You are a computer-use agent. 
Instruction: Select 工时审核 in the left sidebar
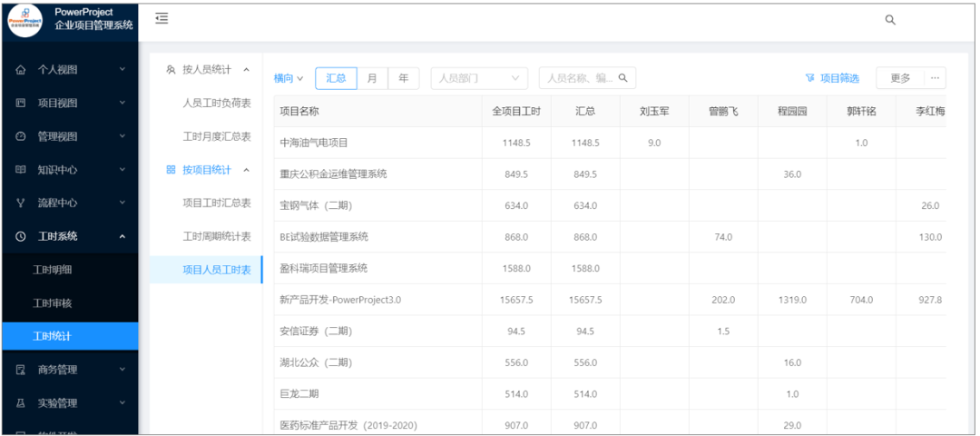pos(53,302)
